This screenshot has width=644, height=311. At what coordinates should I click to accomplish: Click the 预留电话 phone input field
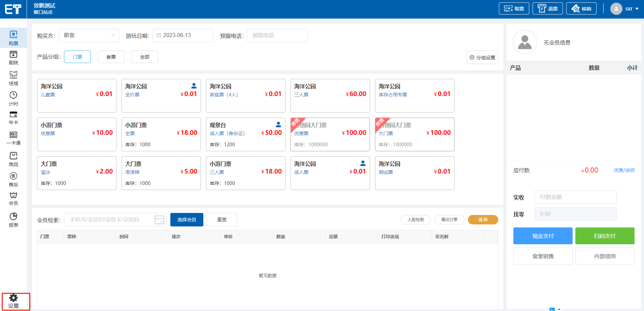click(277, 35)
